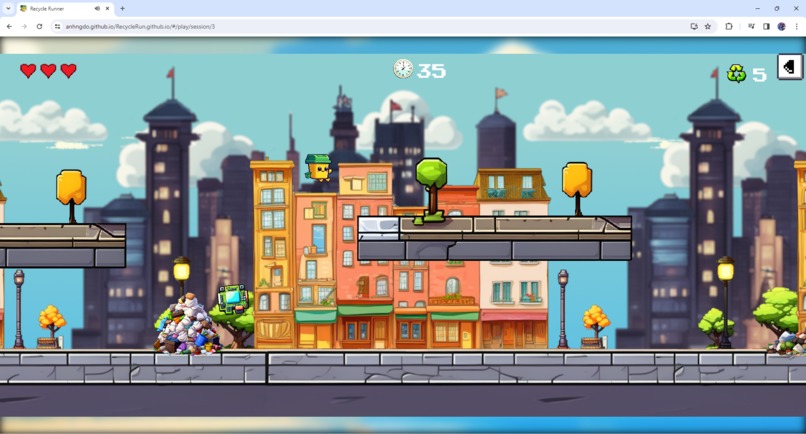Minimize the browser window

pos(757,9)
